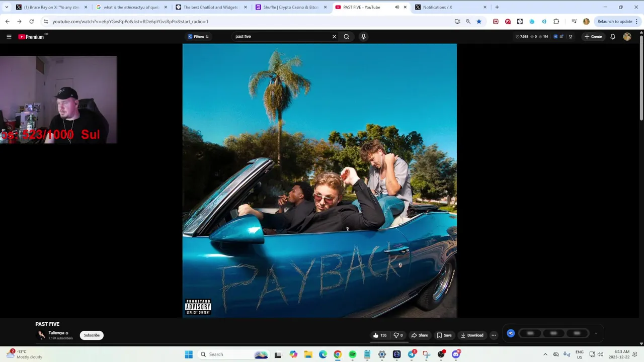Click the address bar URL

coord(130,22)
